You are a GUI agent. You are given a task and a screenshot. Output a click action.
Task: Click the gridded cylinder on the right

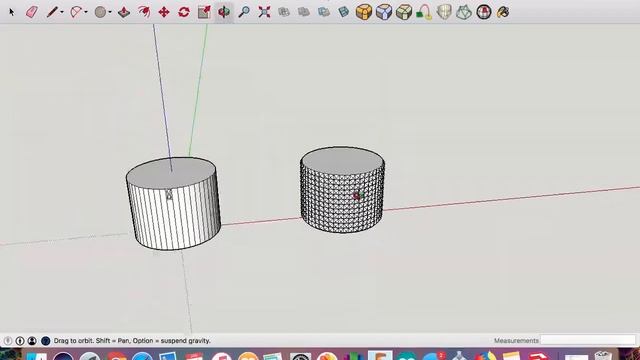(x=342, y=190)
